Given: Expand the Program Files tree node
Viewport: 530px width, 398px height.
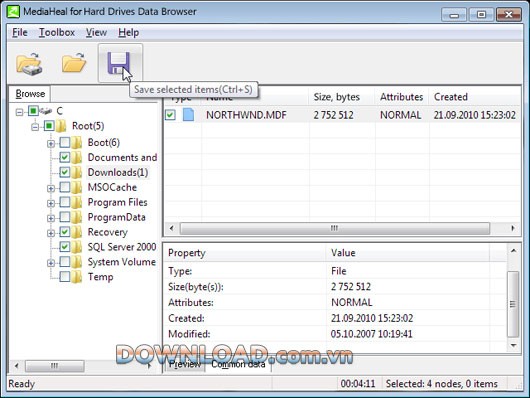Looking at the screenshot, I should point(51,203).
